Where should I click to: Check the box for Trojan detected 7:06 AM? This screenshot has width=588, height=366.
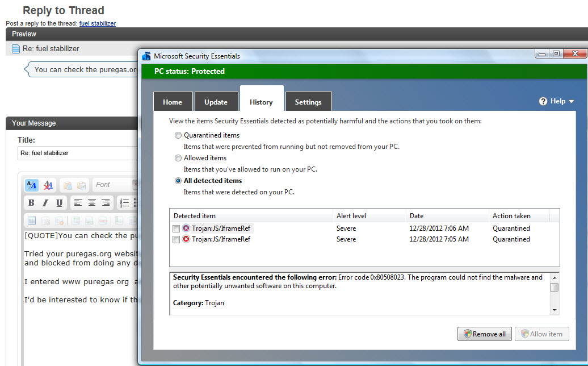(177, 228)
